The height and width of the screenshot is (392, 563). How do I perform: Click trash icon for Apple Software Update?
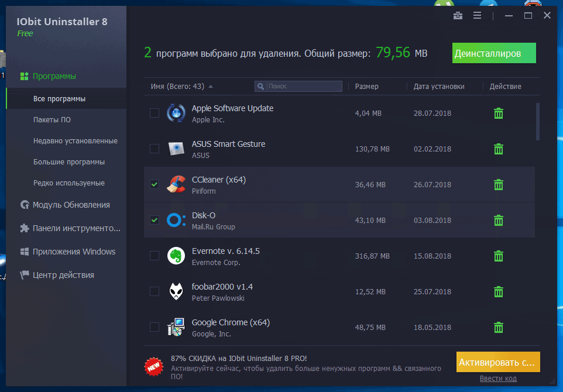coord(499,113)
